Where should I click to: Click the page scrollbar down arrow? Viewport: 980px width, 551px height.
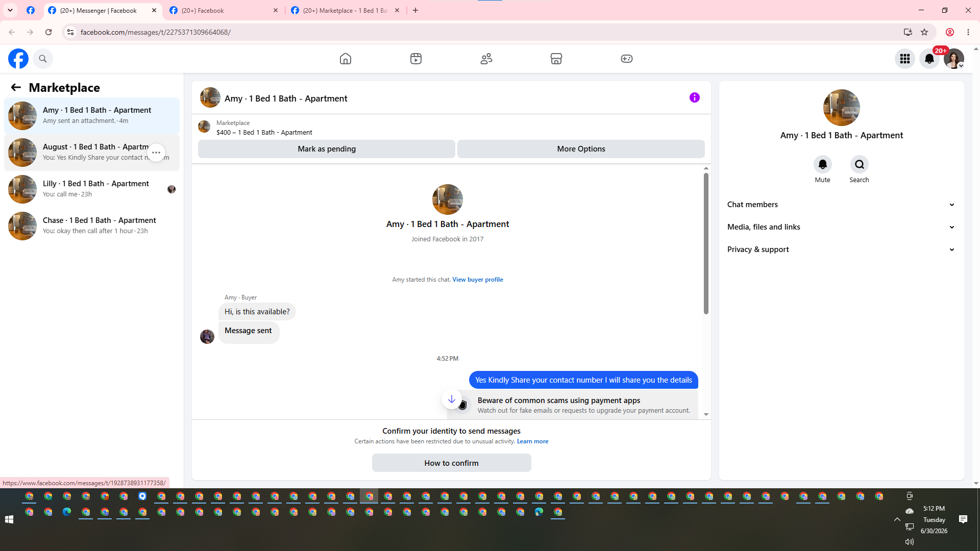click(x=976, y=483)
